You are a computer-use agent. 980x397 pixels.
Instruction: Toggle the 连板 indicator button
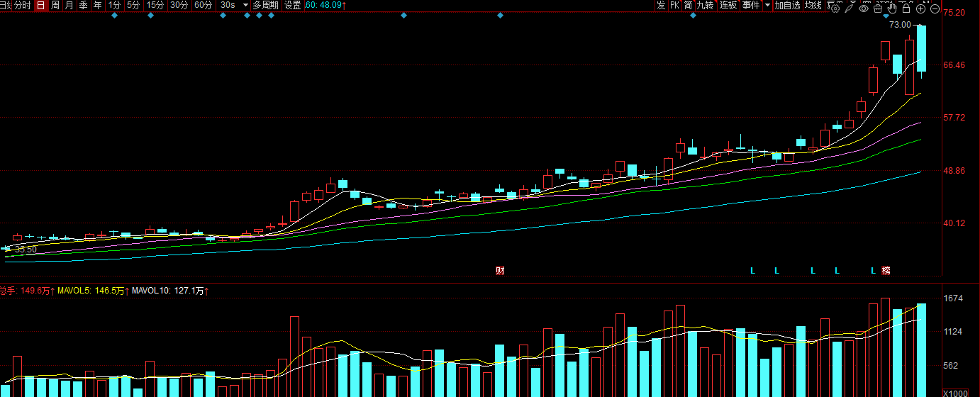click(728, 5)
